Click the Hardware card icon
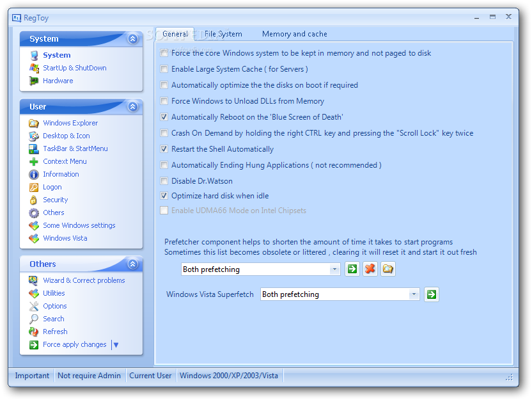This screenshot has height=400, width=532. click(x=34, y=81)
